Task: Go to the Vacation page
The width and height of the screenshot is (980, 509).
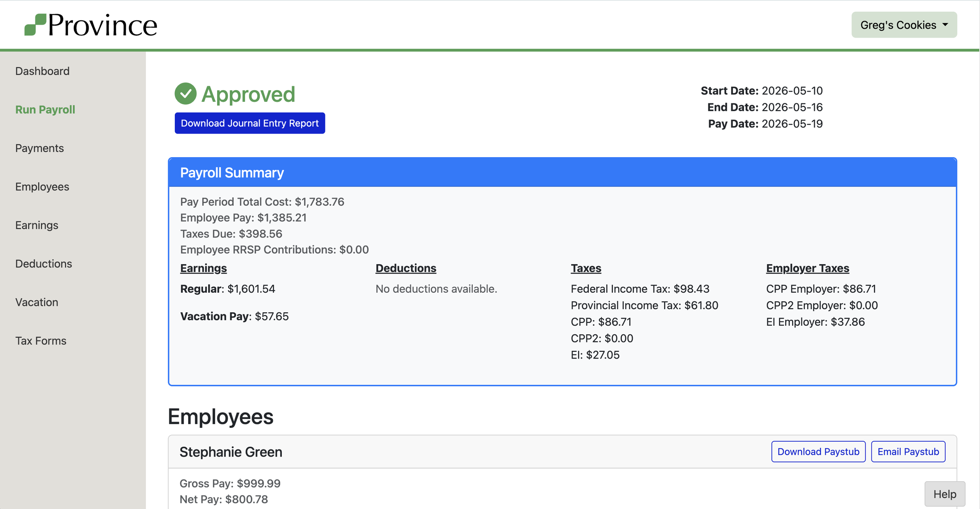Action: click(36, 303)
